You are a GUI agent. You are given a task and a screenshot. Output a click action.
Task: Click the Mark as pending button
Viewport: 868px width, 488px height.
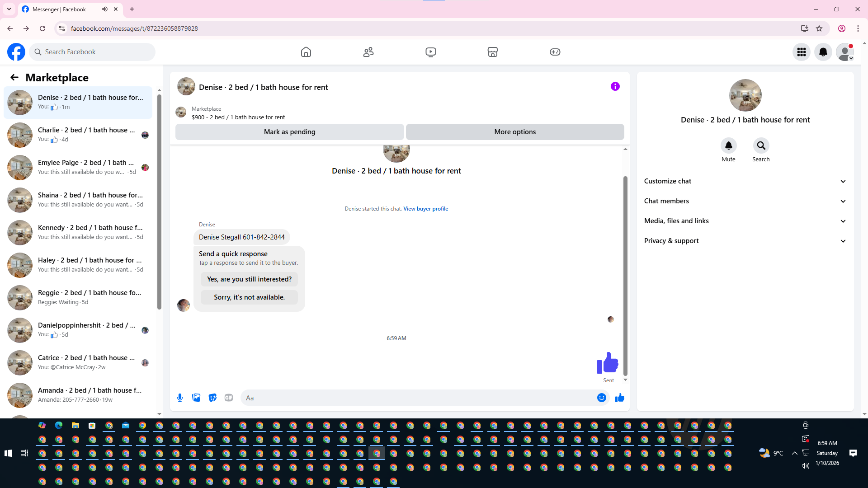click(x=289, y=132)
